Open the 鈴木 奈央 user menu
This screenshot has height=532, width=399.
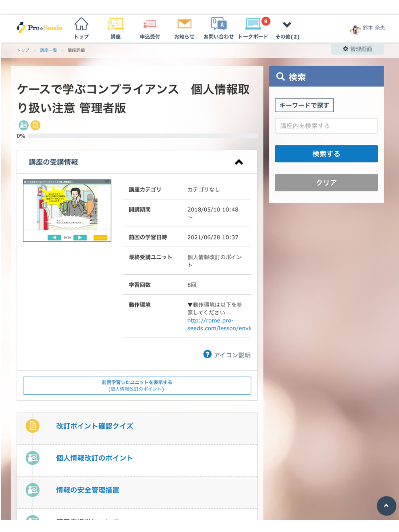coord(367,29)
